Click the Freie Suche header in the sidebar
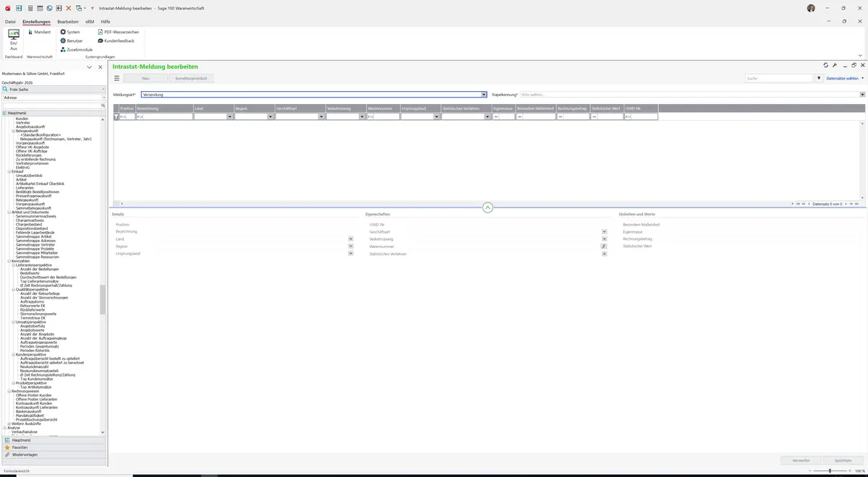 [54, 89]
